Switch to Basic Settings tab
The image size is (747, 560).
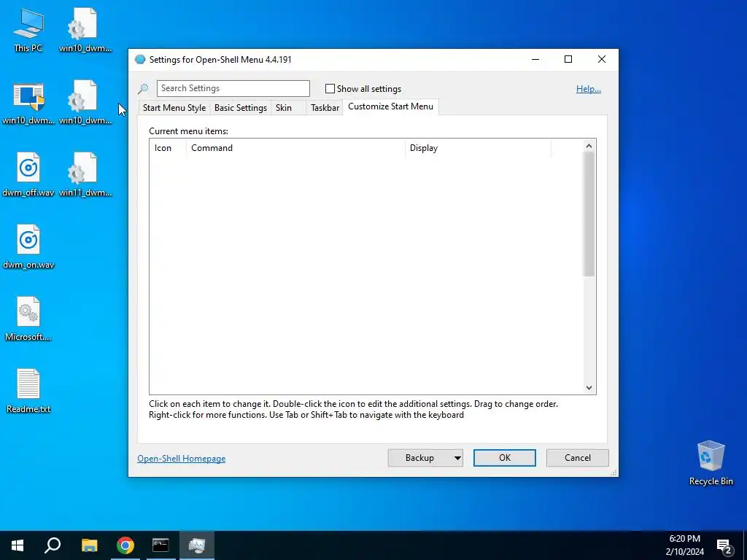click(241, 108)
